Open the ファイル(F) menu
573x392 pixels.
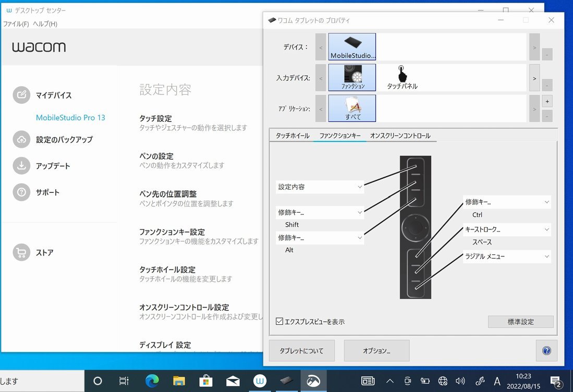[16, 24]
